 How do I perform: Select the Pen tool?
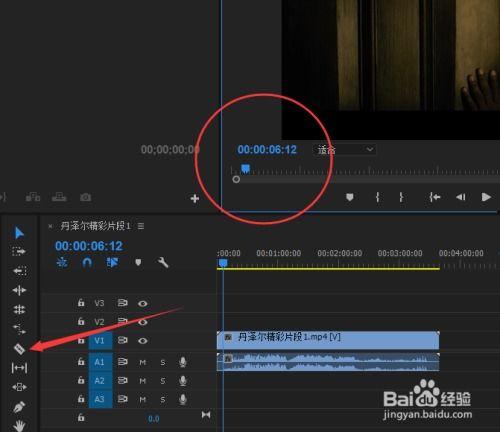pos(19,407)
